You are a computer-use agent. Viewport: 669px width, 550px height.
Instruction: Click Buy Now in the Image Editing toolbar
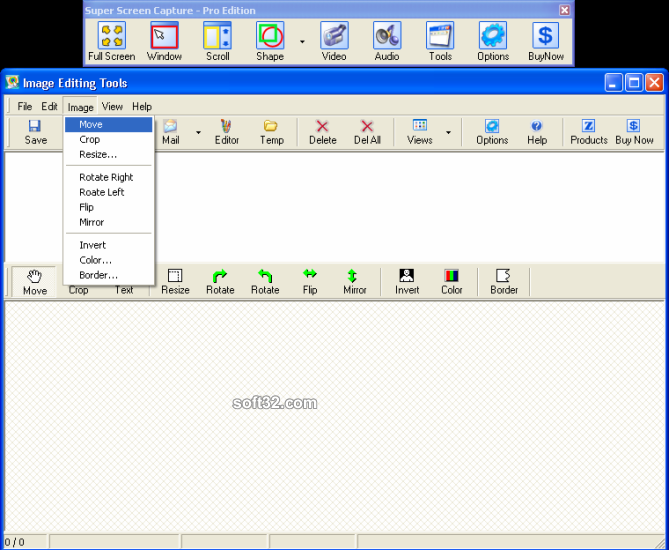[x=634, y=132]
